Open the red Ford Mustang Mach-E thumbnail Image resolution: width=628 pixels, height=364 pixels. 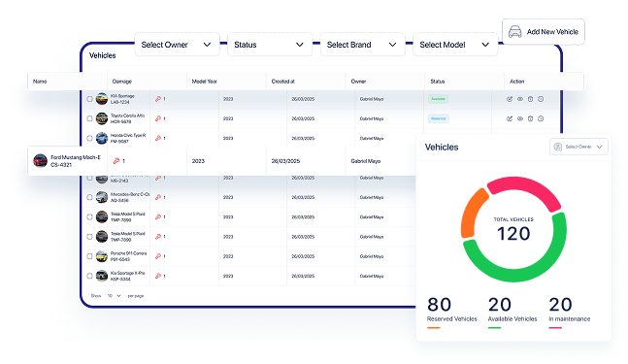[x=40, y=161]
